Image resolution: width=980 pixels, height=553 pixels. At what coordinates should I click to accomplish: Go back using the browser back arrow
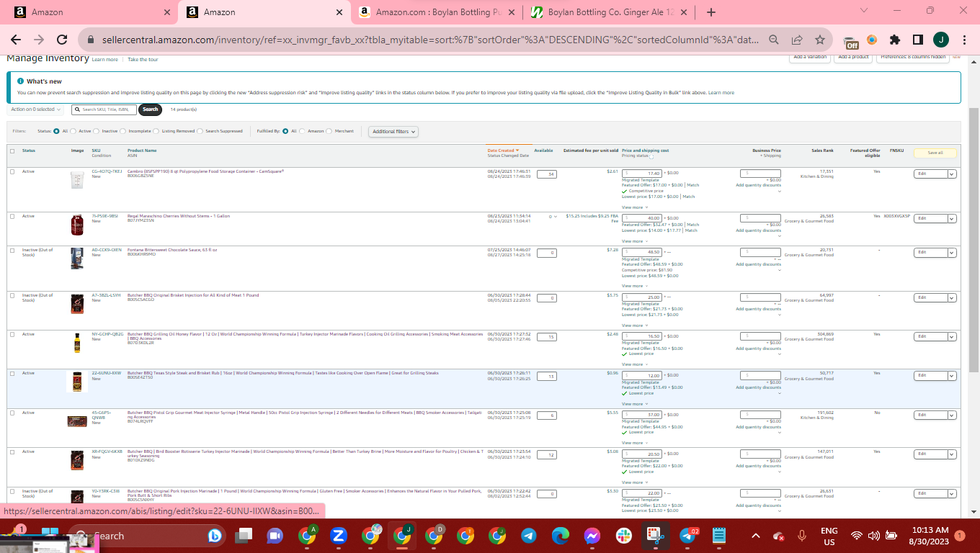pyautogui.click(x=16, y=40)
